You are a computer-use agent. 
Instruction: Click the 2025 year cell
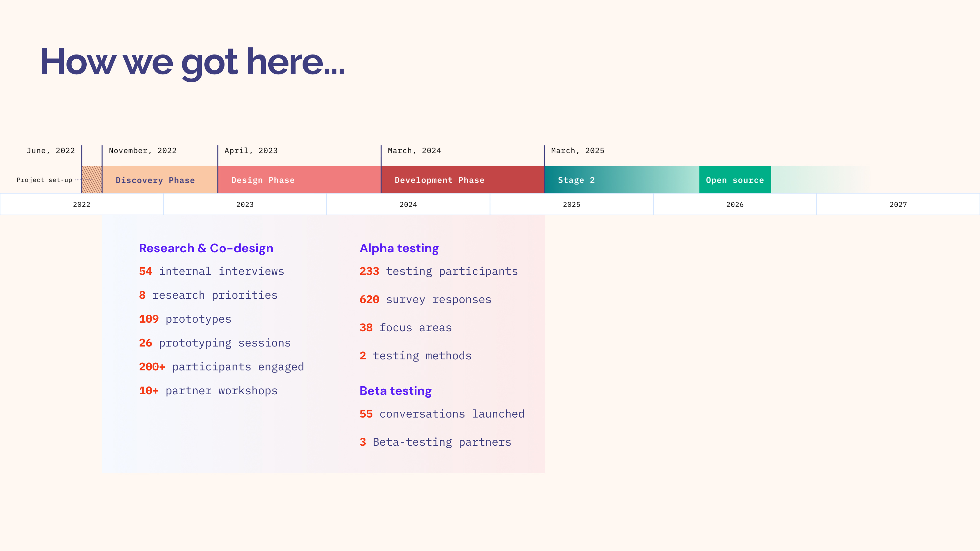click(x=571, y=204)
